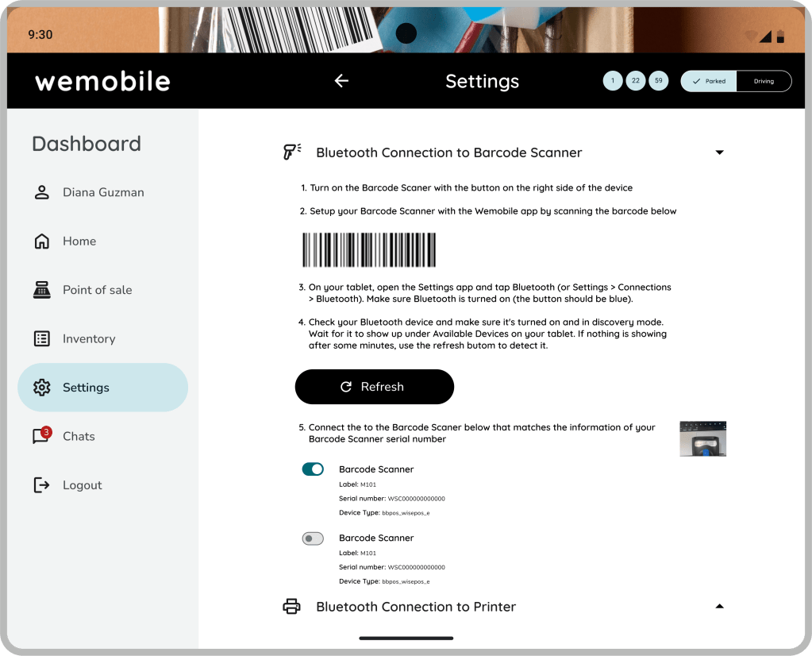Click the Inventory list icon in the sidebar
This screenshot has height=656, width=812.
(x=41, y=339)
